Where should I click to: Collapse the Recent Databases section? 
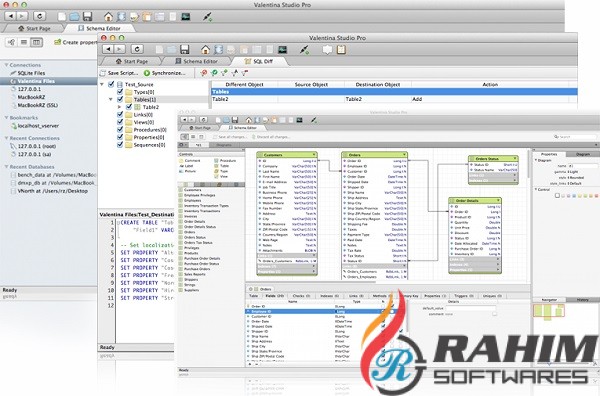click(x=6, y=166)
